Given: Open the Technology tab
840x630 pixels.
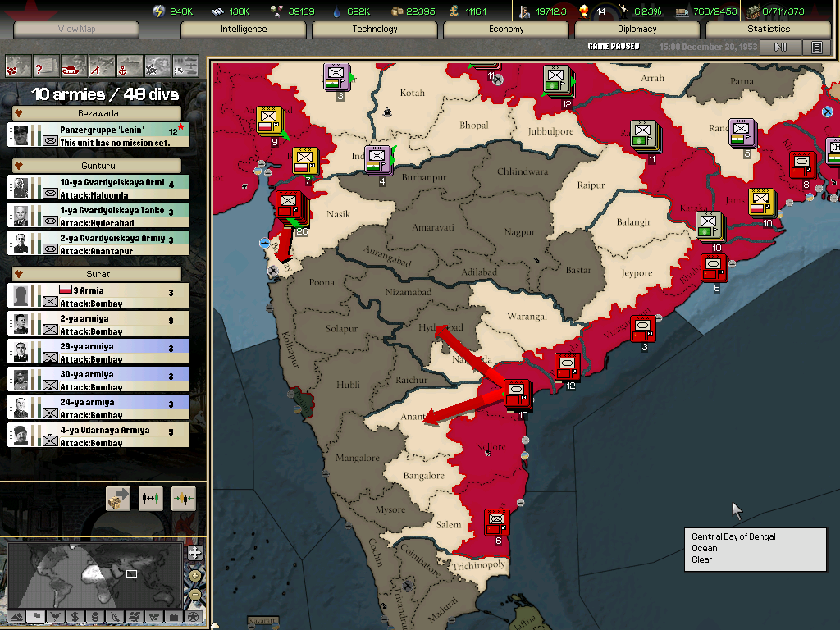Looking at the screenshot, I should click(374, 30).
